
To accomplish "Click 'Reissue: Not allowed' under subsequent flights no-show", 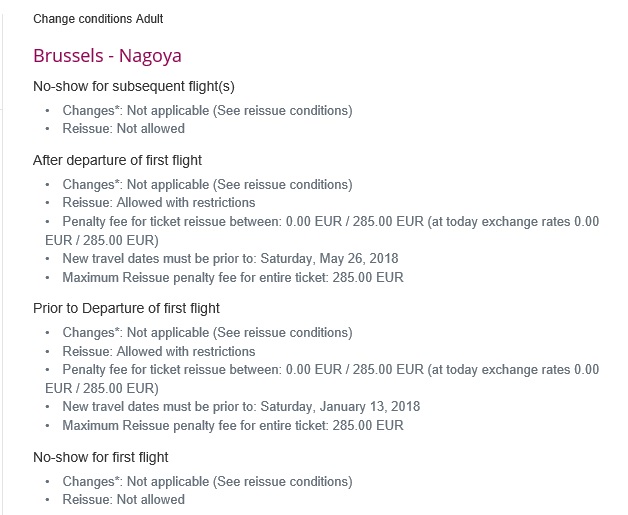I will (123, 129).
